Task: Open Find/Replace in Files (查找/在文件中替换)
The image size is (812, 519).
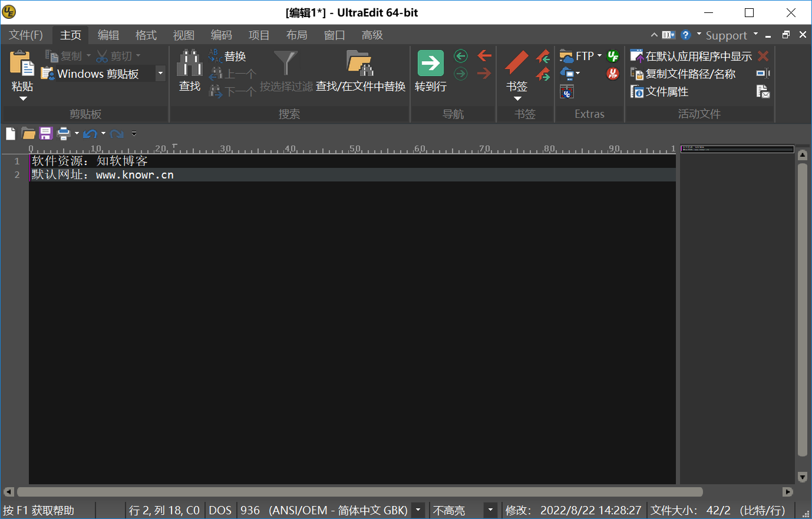Action: coord(361,71)
